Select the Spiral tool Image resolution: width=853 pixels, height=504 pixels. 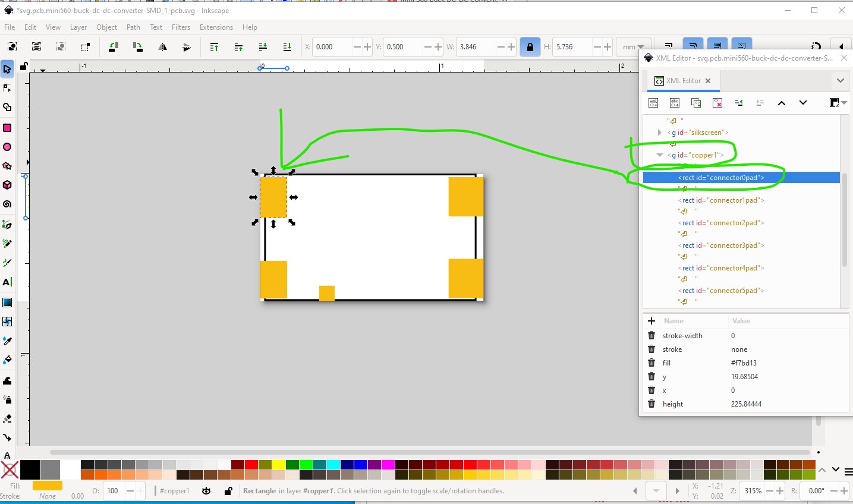pos(7,204)
